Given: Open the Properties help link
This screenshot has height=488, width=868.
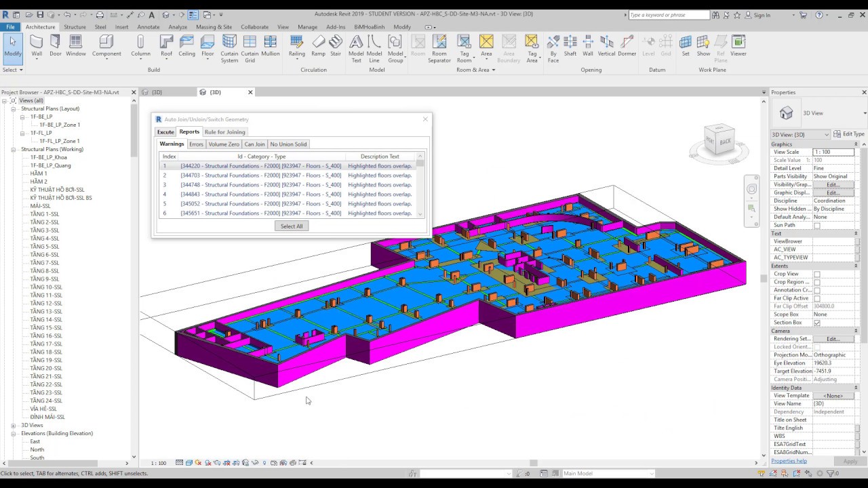Looking at the screenshot, I should (789, 462).
